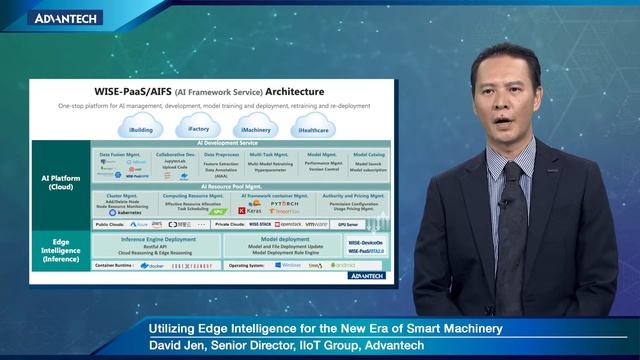Click the Windows logo in Operating System row
640x360 pixels.
(288, 265)
